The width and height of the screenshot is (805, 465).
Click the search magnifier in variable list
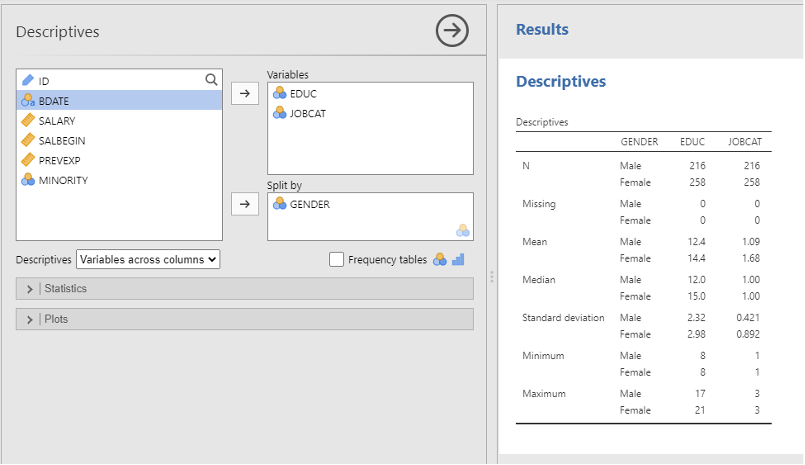[211, 80]
